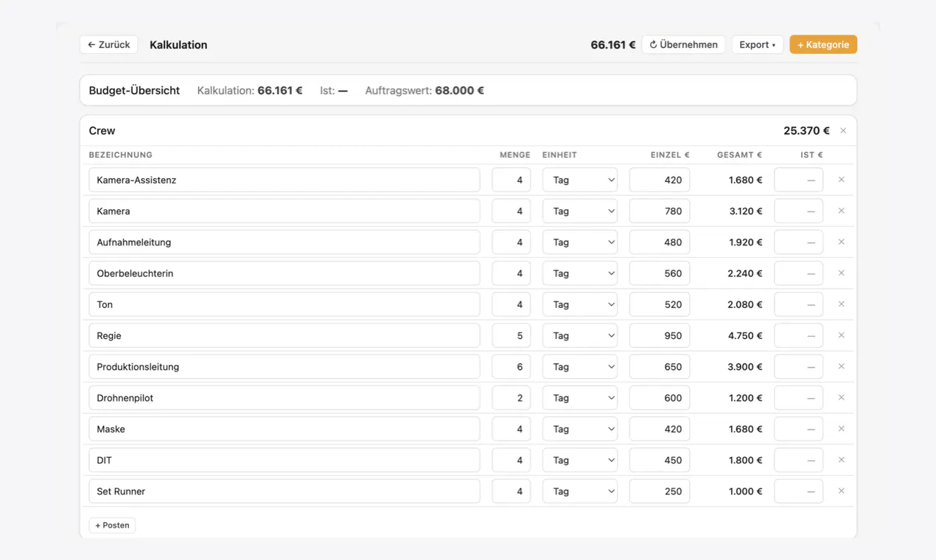Click the Budget-Übersicht heading
Screen dimensions: 936x560
pyautogui.click(x=134, y=91)
